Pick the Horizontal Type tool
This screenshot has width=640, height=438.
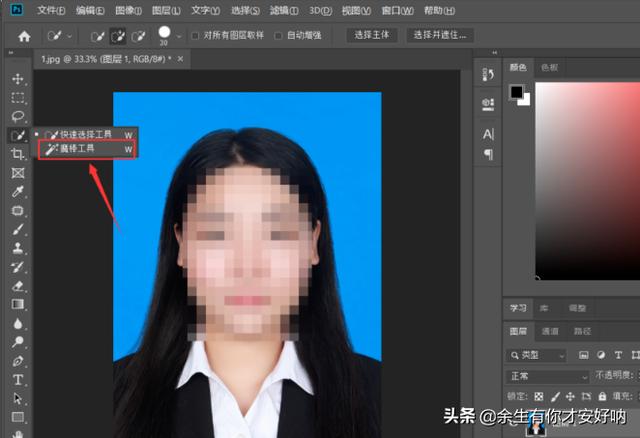coord(18,380)
